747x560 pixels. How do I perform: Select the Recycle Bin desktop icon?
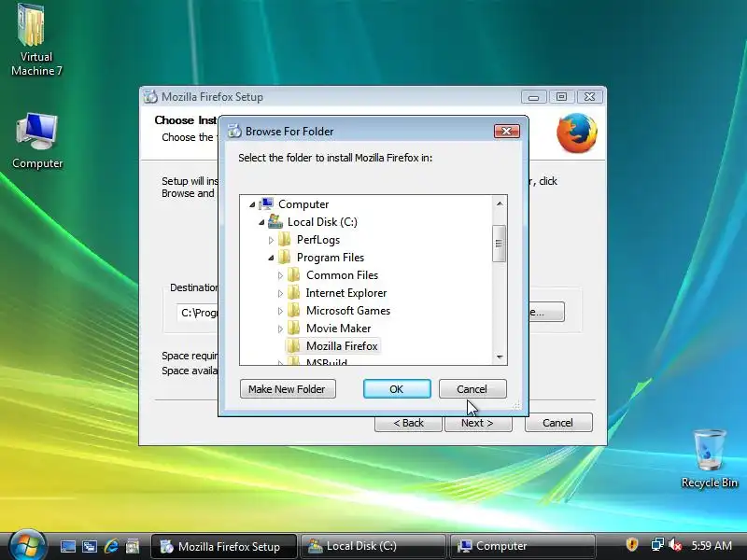pyautogui.click(x=709, y=458)
